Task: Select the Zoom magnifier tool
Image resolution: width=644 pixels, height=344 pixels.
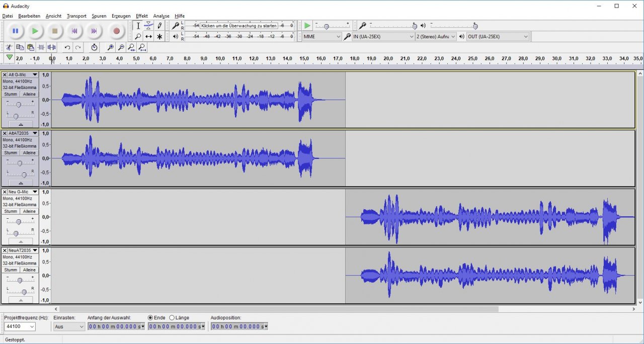Action: 138,37
